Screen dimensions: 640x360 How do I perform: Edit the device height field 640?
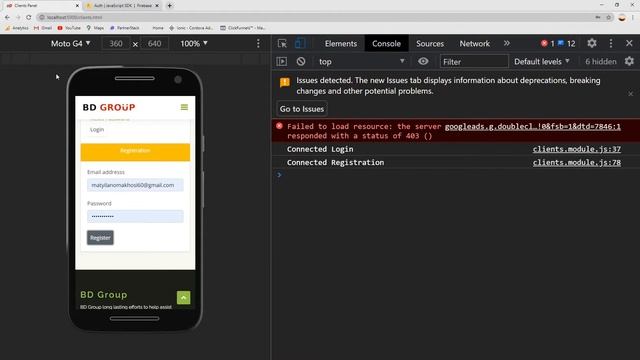(154, 43)
